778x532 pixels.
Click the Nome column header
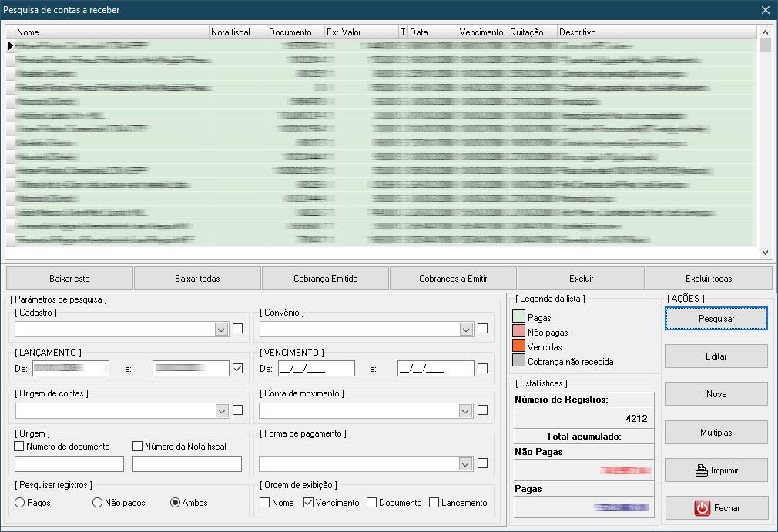(112, 32)
